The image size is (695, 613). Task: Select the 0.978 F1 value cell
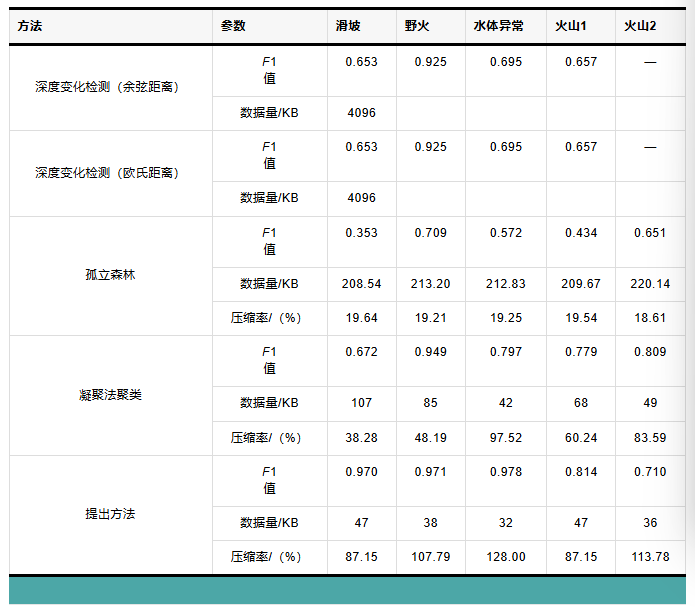pyautogui.click(x=505, y=472)
